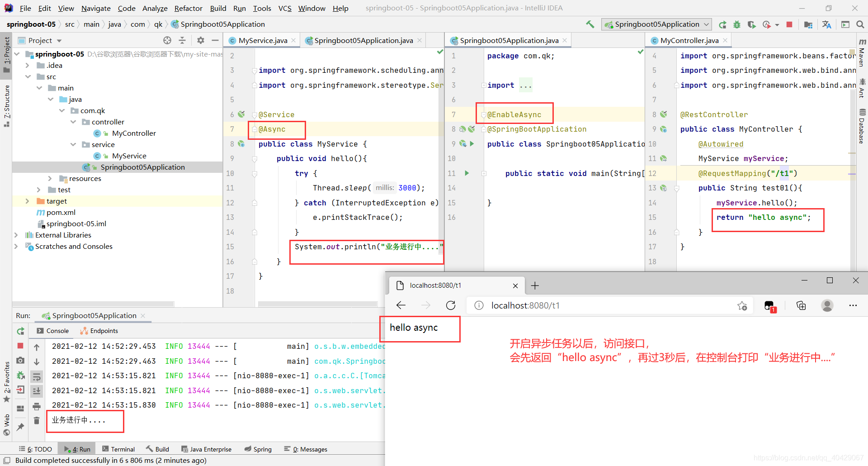Go back in the browser window

[401, 305]
